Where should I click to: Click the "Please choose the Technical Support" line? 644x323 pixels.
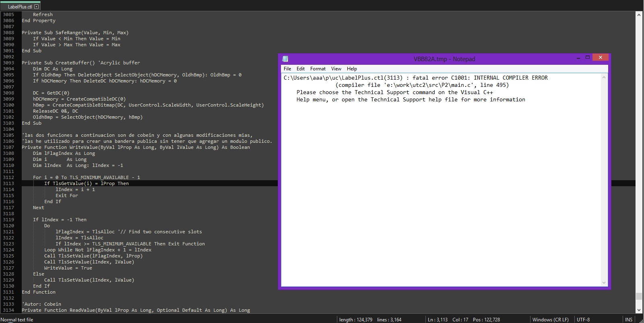pyautogui.click(x=395, y=92)
